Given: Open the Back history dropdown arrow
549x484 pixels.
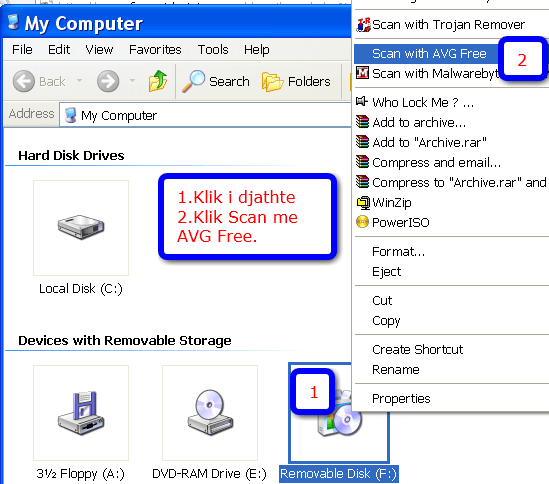Looking at the screenshot, I should [79, 81].
